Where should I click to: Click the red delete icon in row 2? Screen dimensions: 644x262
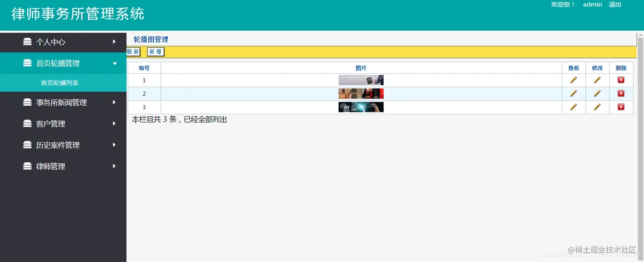pos(621,94)
